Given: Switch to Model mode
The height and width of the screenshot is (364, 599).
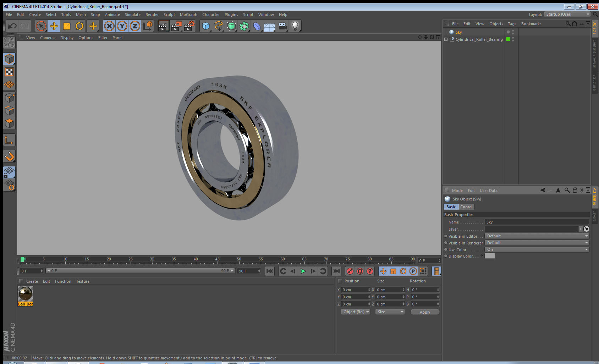Looking at the screenshot, I should [9, 59].
